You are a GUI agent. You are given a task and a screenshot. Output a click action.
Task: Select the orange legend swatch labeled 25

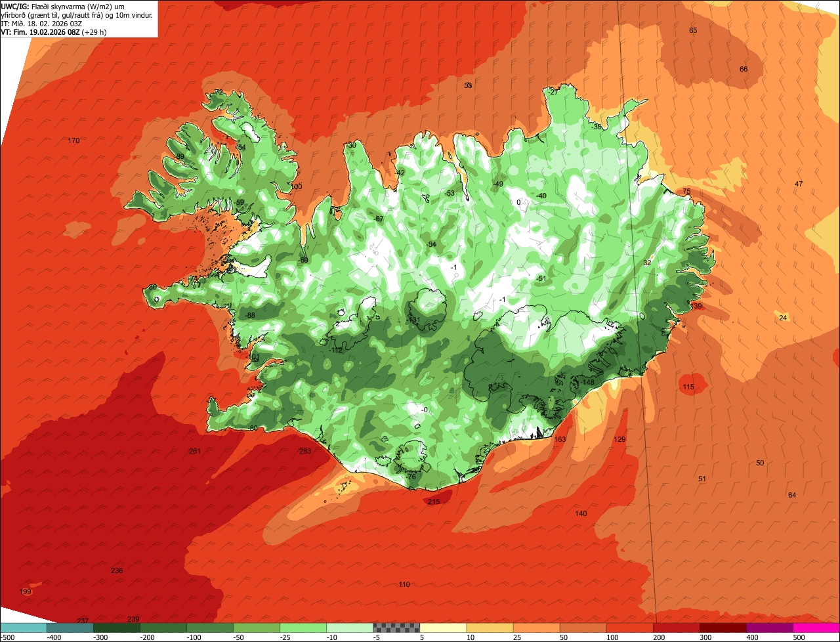click(536, 628)
